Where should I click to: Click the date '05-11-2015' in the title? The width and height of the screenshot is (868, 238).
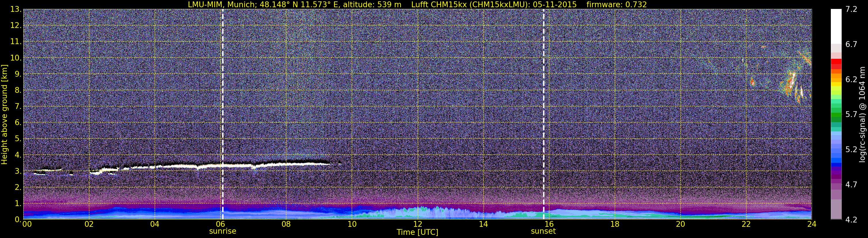click(x=555, y=5)
